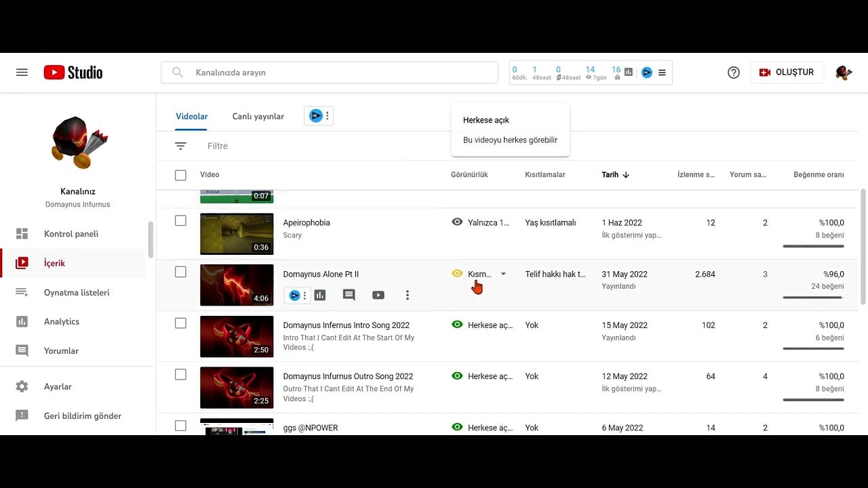
Task: Click the Oynatma listeleri playlist icon
Action: point(22,292)
